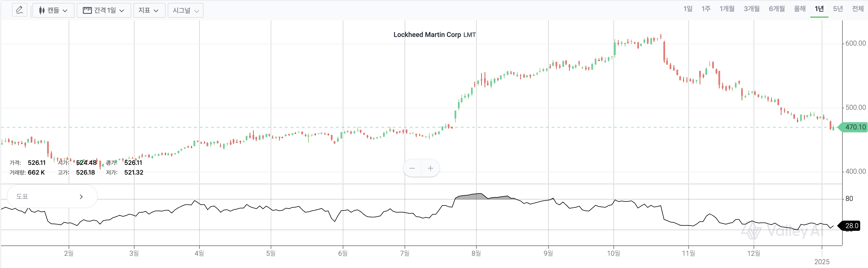Screen dimensions: 868x268
Task: Click the LMT ticker symbol label
Action: [469, 35]
